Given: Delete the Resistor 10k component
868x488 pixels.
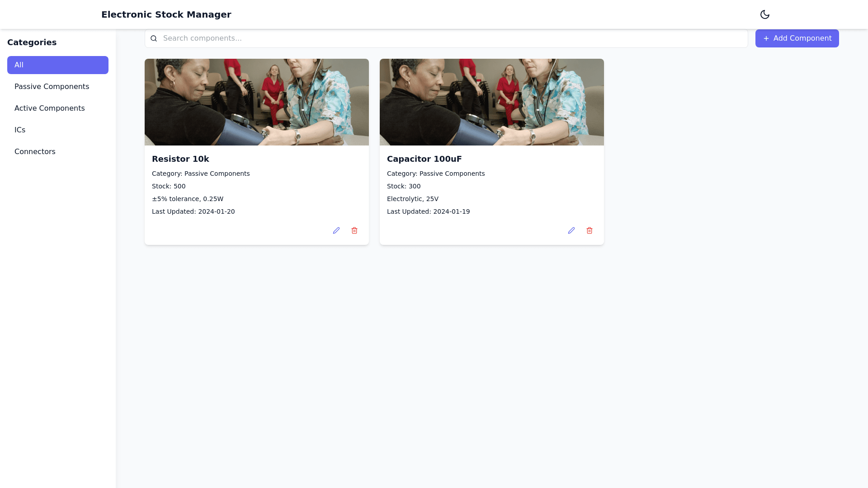Looking at the screenshot, I should (354, 230).
